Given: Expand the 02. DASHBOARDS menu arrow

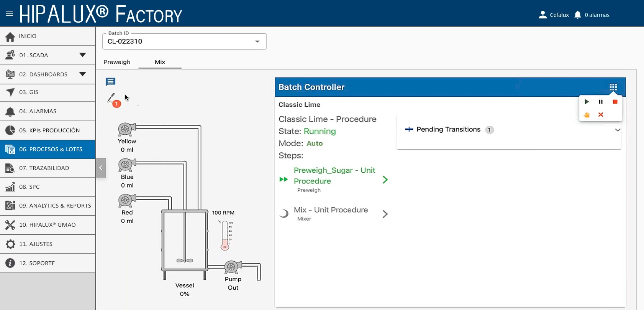Looking at the screenshot, I should pyautogui.click(x=82, y=74).
